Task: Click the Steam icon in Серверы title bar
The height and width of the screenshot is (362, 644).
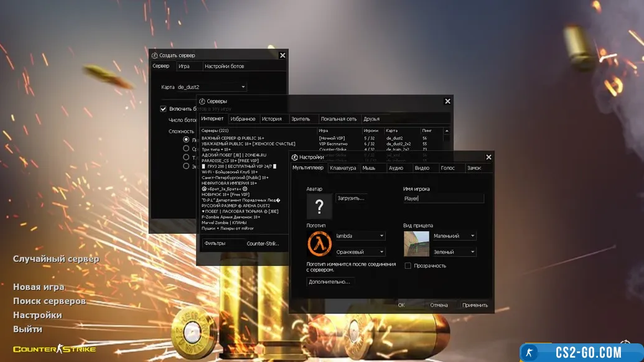Action: [202, 101]
